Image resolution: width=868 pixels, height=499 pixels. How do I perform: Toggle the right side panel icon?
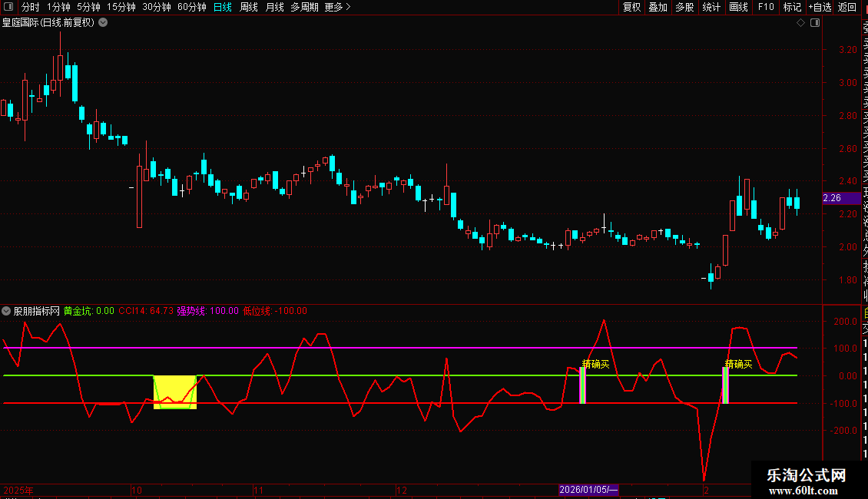pyautogui.click(x=815, y=23)
